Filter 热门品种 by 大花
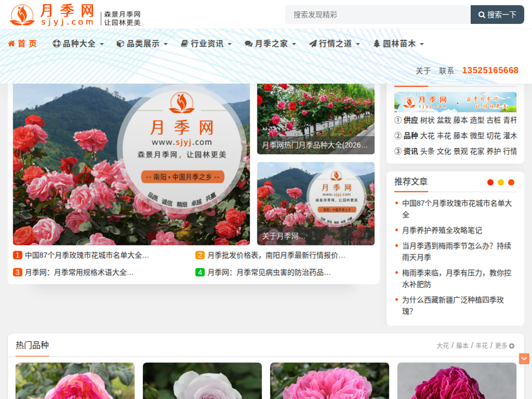The image size is (532, 399). pos(442,346)
